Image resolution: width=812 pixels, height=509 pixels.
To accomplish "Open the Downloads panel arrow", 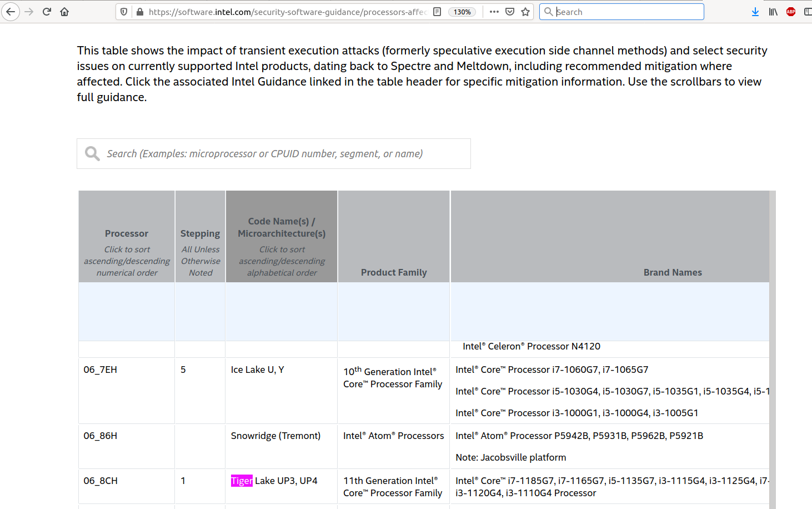I will (755, 12).
